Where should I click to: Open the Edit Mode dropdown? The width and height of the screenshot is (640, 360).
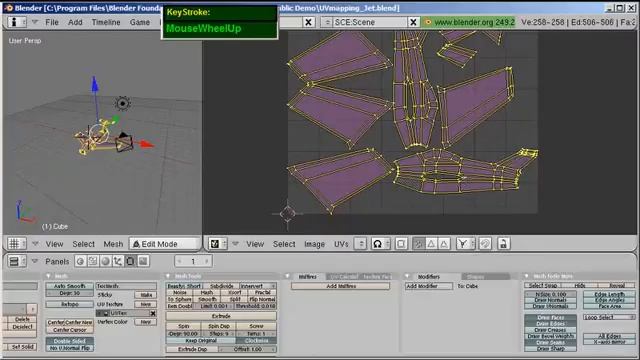click(164, 244)
